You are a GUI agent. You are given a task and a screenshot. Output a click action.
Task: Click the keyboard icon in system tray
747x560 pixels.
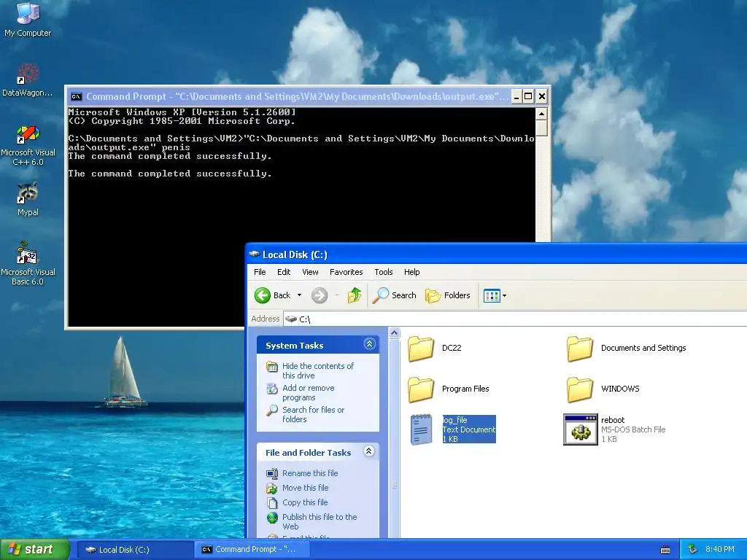tap(665, 550)
